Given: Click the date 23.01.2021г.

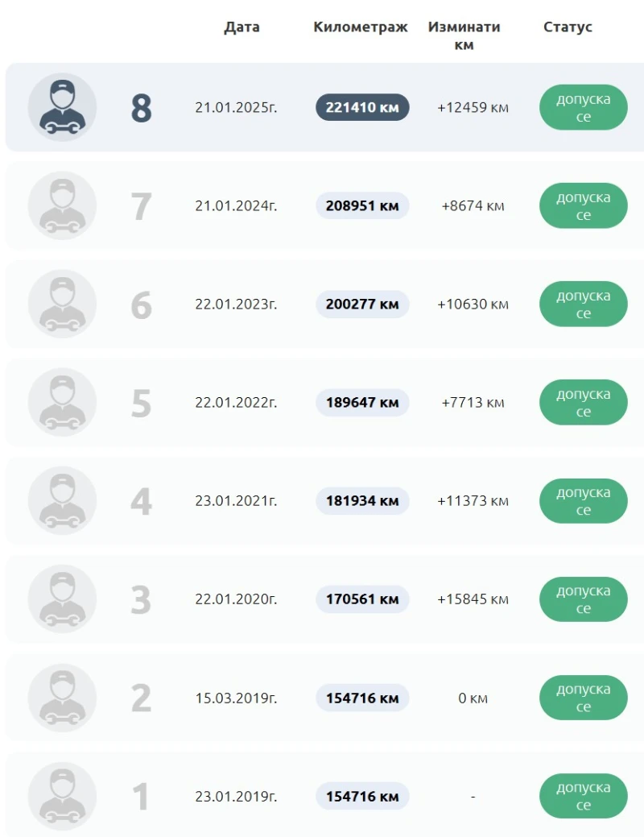Looking at the screenshot, I should point(236,500).
